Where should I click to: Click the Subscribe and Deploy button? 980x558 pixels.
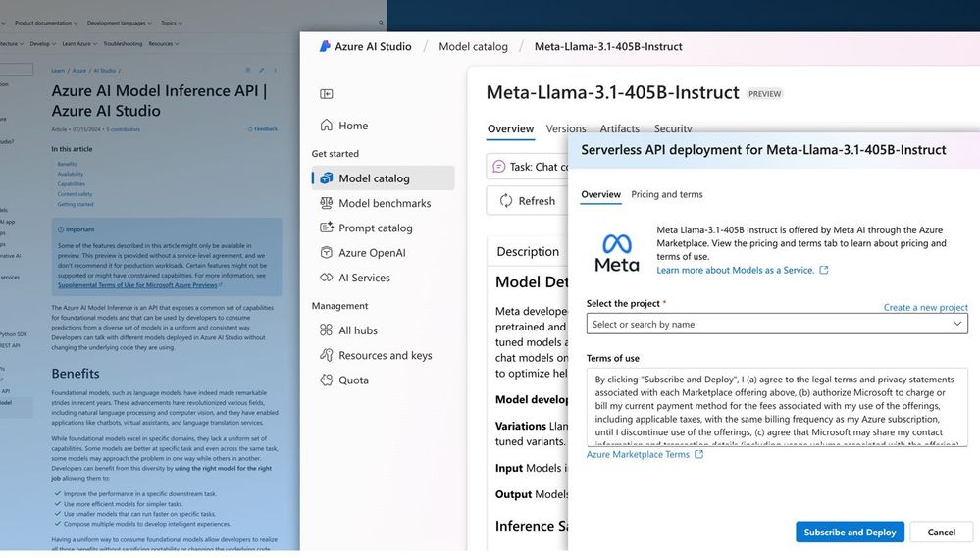[850, 532]
